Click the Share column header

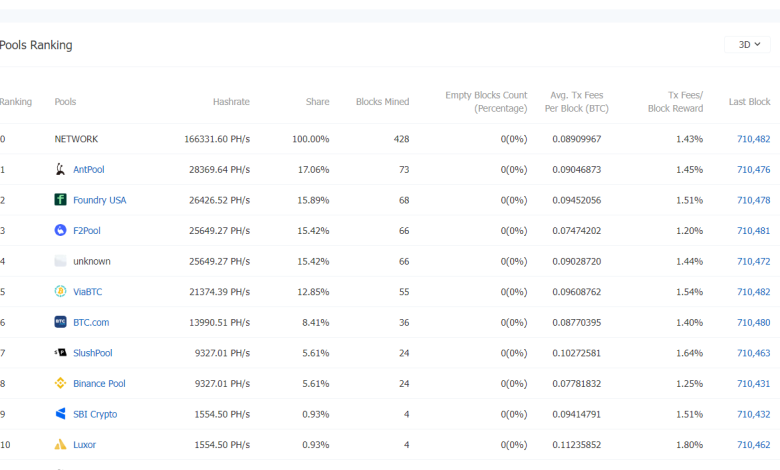[317, 102]
